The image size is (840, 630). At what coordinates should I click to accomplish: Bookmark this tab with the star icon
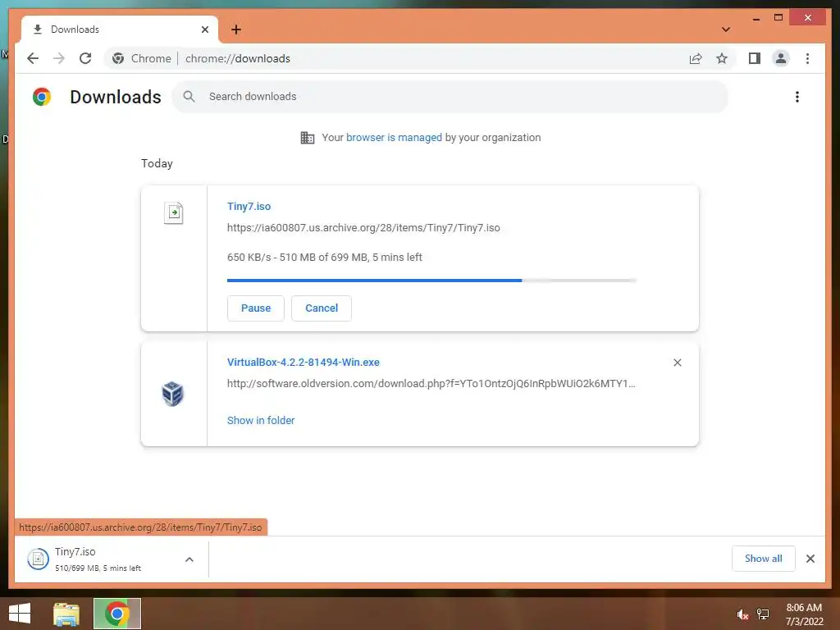722,58
